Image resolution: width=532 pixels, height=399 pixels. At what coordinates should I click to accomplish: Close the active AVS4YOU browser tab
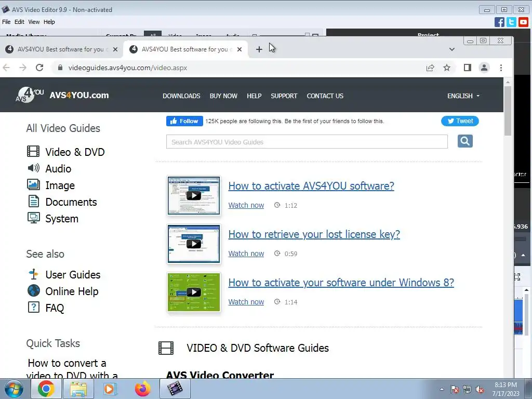point(240,49)
